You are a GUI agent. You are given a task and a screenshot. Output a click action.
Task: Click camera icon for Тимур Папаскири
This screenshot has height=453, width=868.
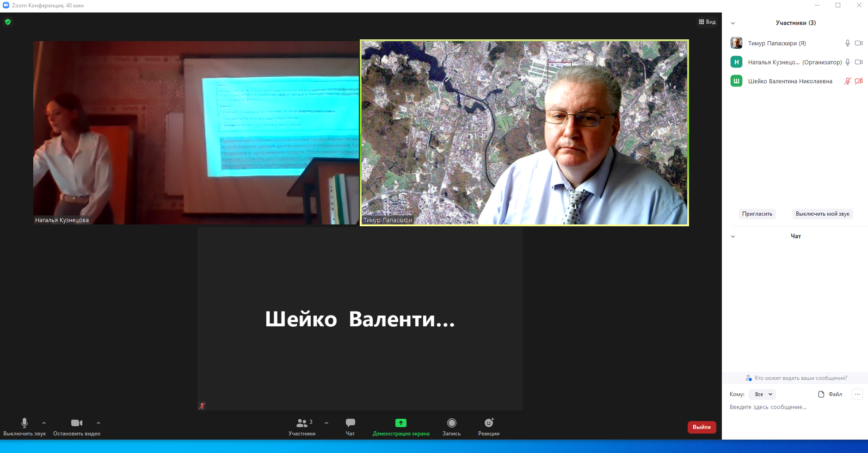[x=859, y=43]
